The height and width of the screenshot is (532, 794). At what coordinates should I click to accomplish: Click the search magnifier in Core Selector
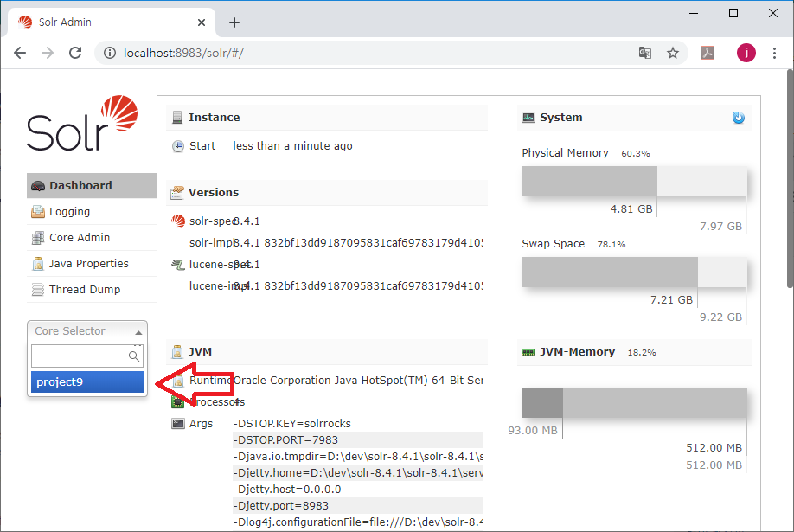click(134, 356)
